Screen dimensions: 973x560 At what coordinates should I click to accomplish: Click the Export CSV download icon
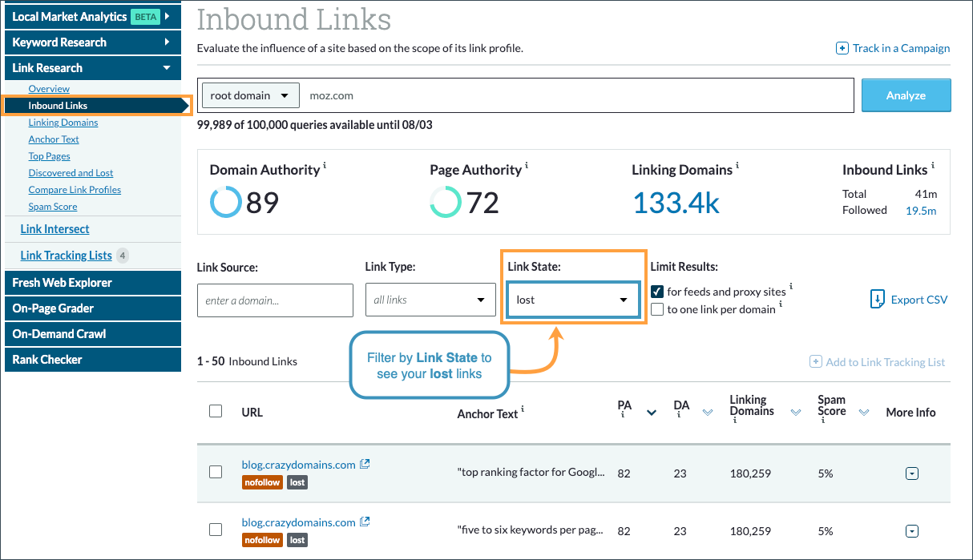pos(878,299)
